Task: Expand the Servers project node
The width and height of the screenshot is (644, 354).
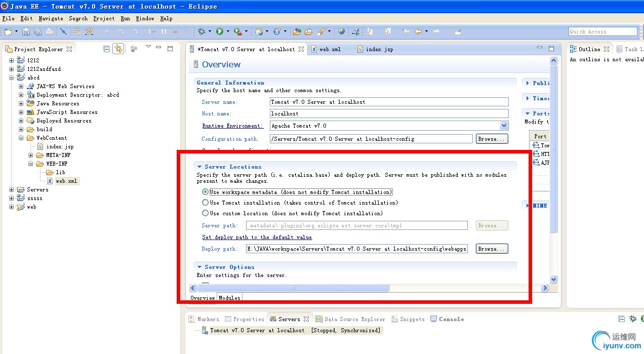Action: (x=11, y=189)
